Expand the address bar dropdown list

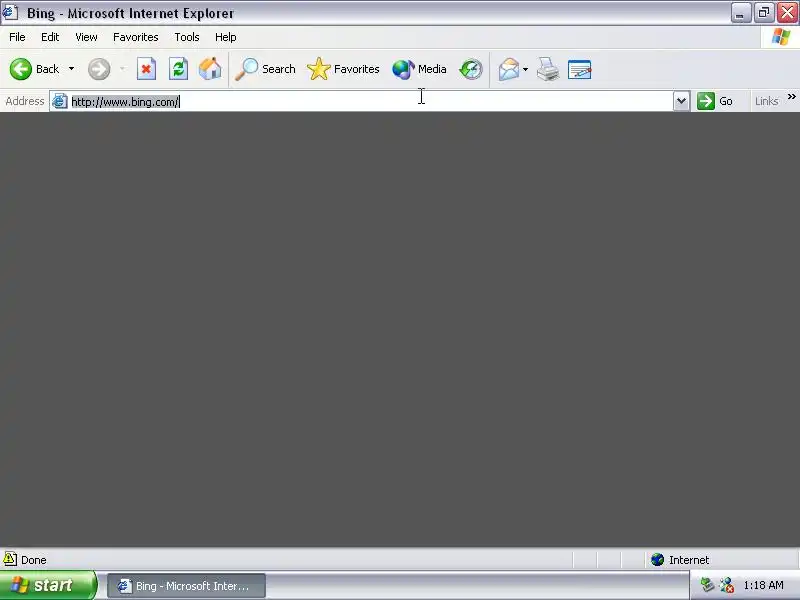coord(681,101)
